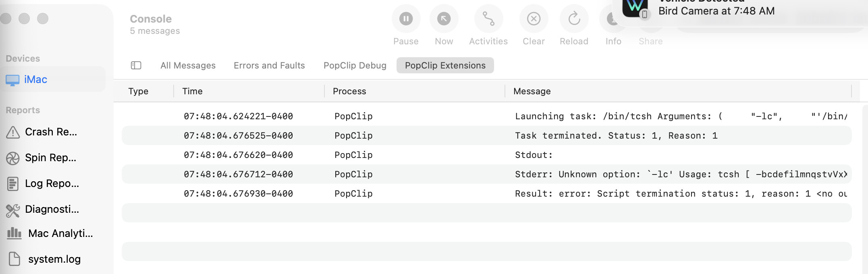
Task: Open Diagnostic Reports in sidebar
Action: click(x=51, y=210)
